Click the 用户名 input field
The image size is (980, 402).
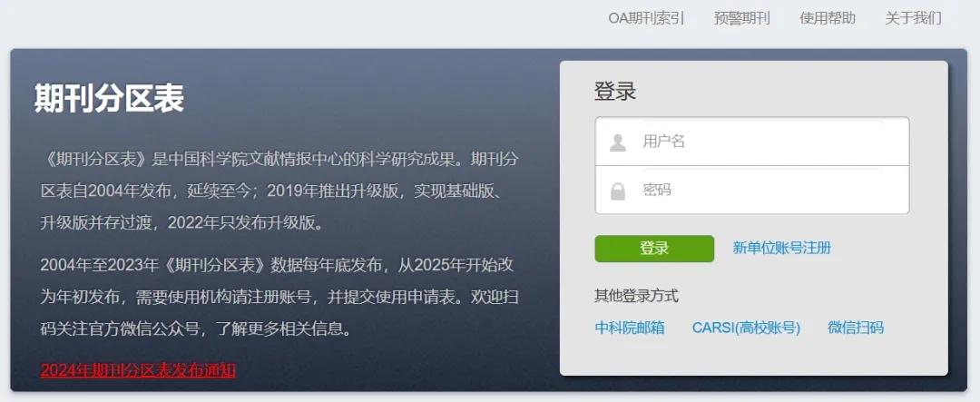(752, 142)
